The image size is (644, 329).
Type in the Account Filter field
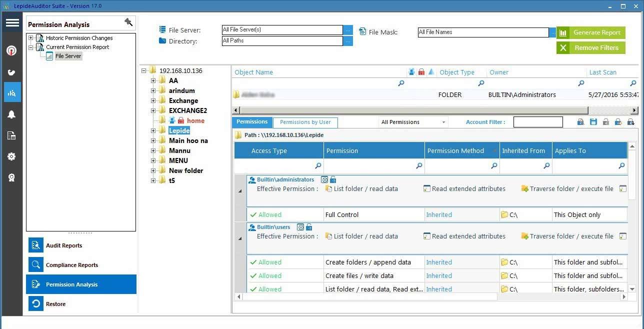tap(537, 121)
